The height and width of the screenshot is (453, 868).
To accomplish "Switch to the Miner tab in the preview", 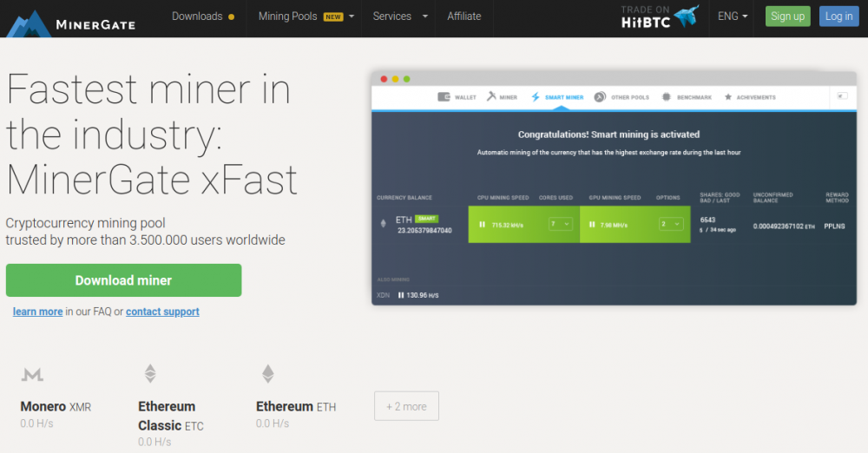I will click(x=502, y=97).
